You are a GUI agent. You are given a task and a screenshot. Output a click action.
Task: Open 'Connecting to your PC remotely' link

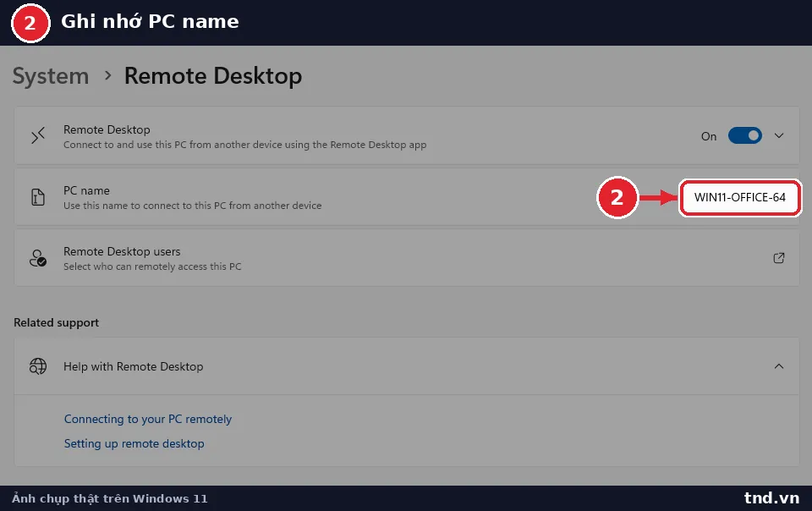[x=147, y=419]
